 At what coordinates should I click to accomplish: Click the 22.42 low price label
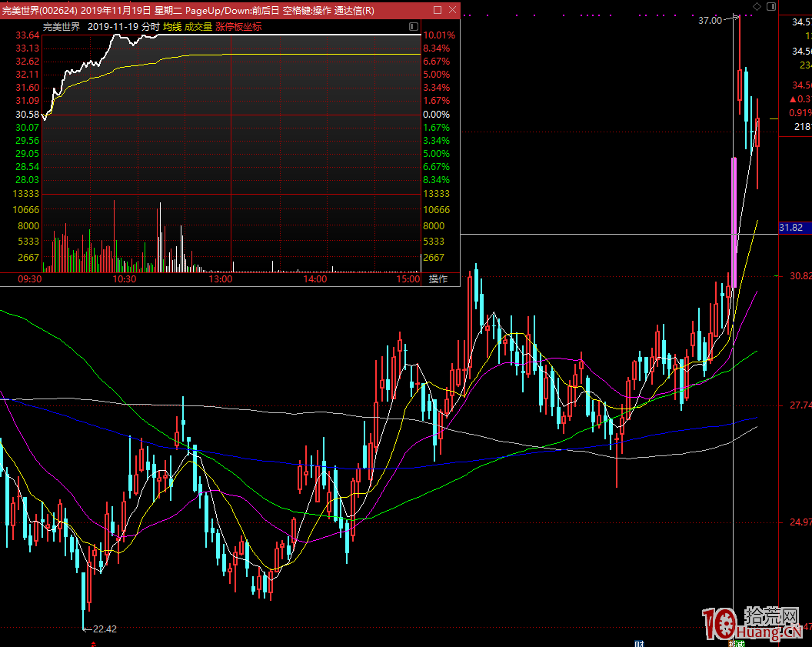(x=103, y=629)
